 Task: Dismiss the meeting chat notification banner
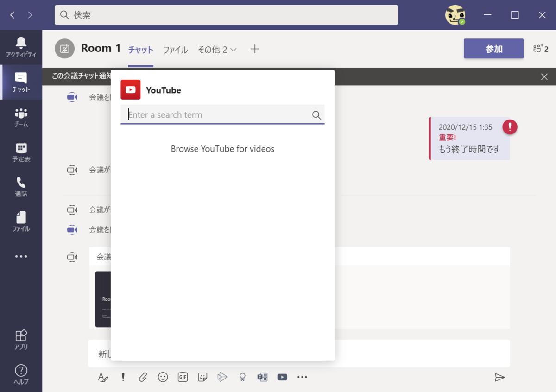click(x=544, y=77)
